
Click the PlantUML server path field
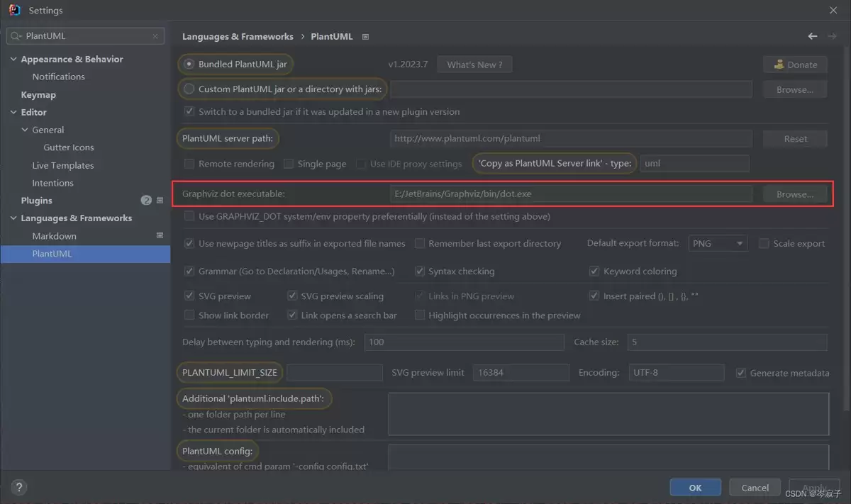point(571,138)
